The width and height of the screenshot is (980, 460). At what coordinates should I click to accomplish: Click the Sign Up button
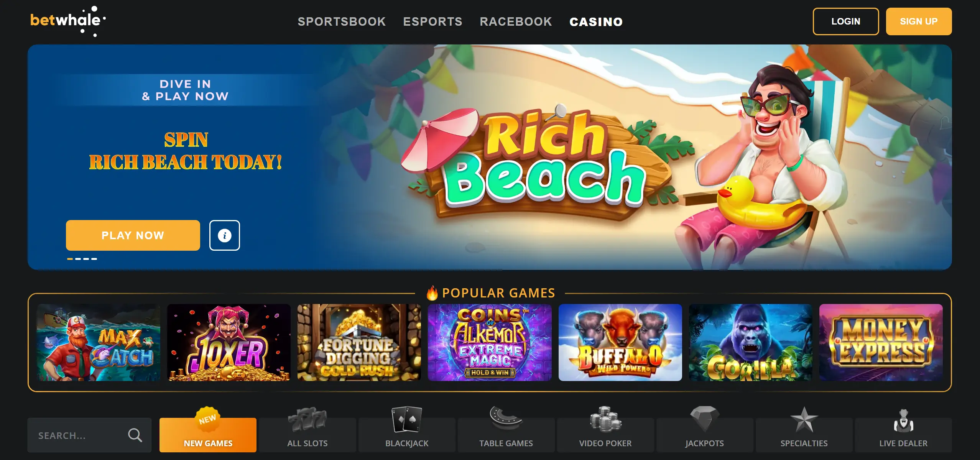click(x=919, y=21)
